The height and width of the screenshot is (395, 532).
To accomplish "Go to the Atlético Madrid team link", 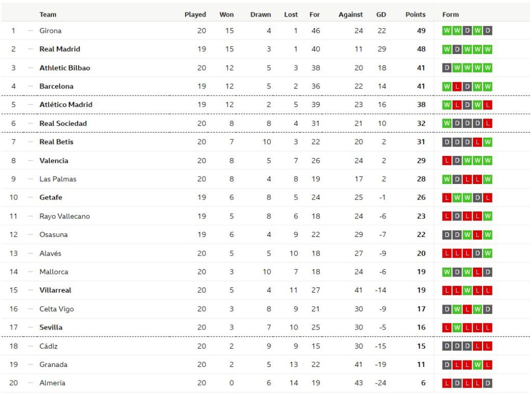I will pos(66,105).
